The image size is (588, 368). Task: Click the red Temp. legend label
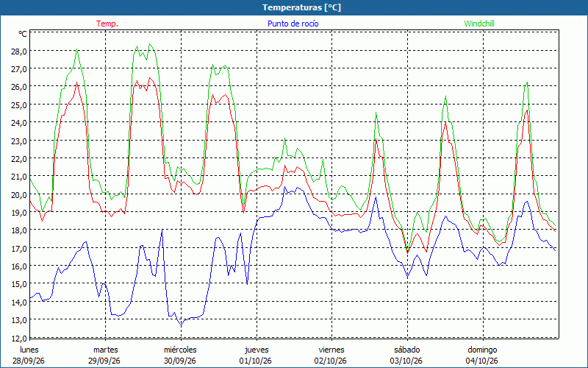click(x=107, y=24)
